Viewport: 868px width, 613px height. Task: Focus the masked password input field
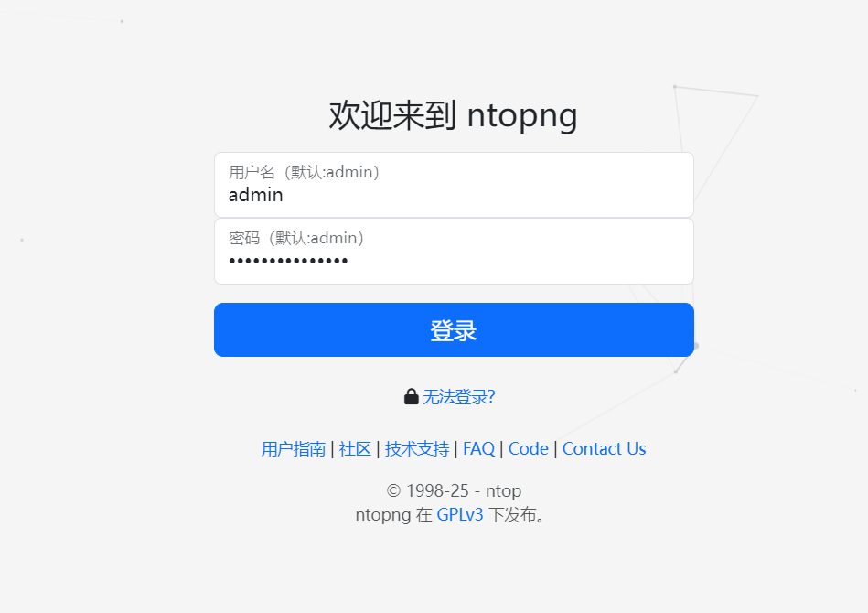454,252
